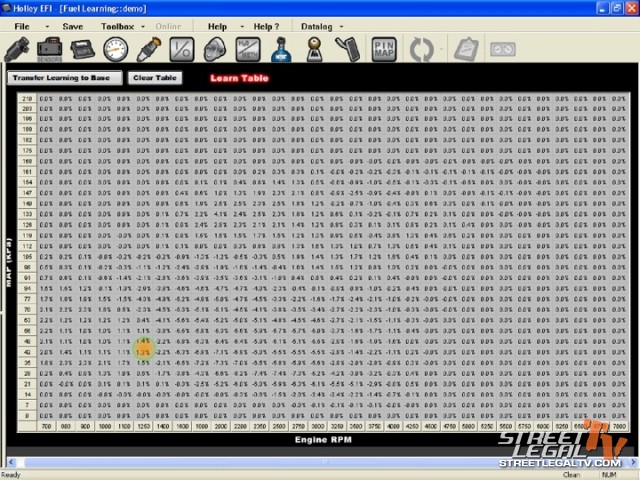Select the cell at 7000 RPM, 210 kPa

619,98
